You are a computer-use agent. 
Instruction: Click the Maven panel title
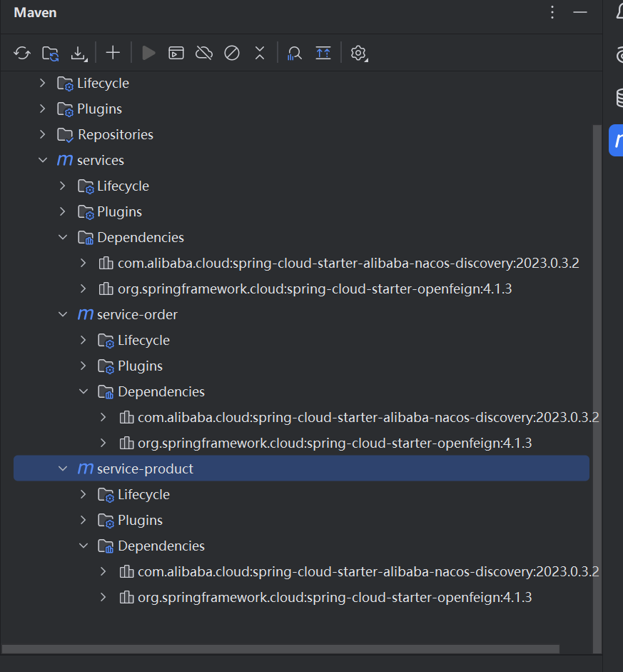point(35,12)
